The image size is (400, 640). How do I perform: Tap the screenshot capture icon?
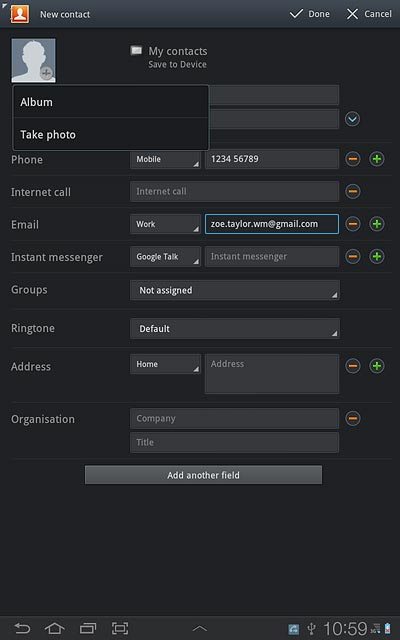coord(120,628)
